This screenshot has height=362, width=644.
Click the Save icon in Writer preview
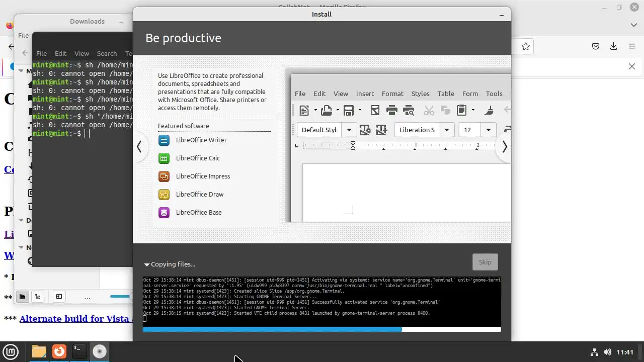point(349,111)
